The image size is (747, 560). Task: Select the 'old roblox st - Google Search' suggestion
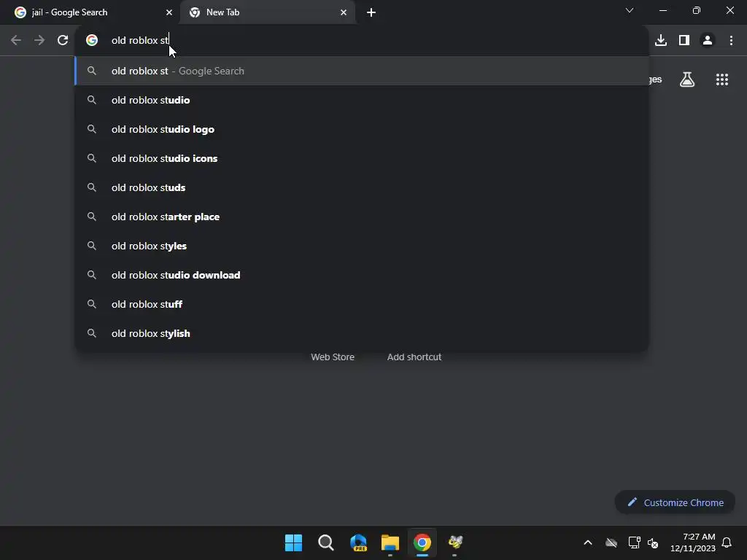coord(362,71)
